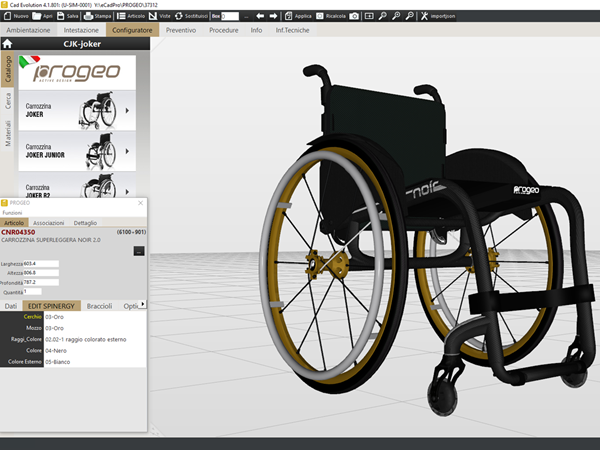
Task: Expand arrow for Carrozzina JOKER
Action: coord(127,111)
